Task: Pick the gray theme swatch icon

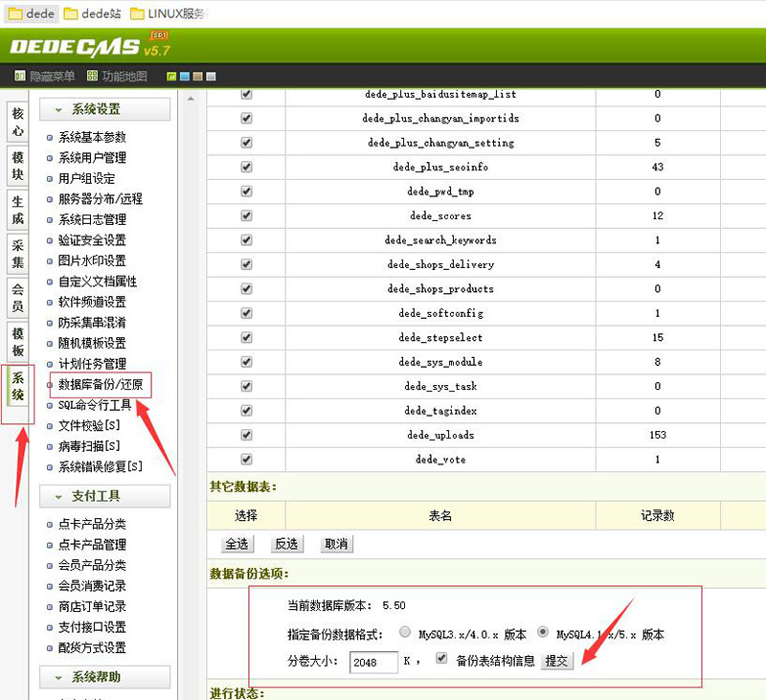Action: (x=211, y=77)
